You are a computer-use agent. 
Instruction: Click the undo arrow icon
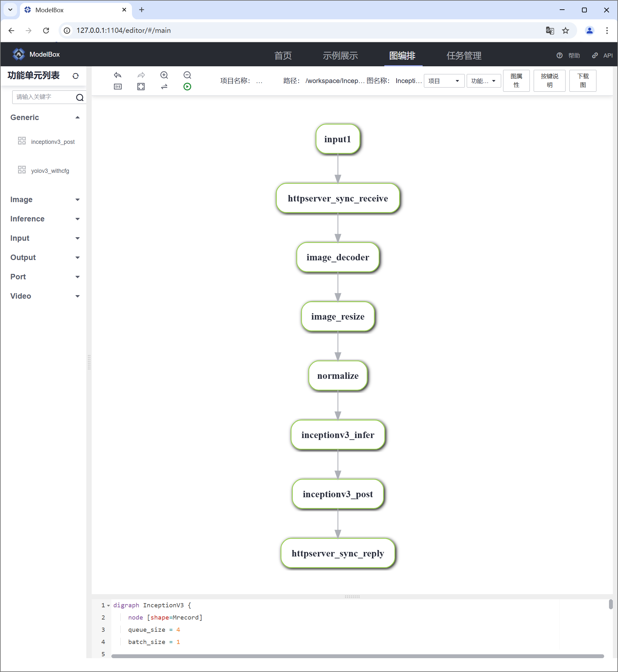117,75
